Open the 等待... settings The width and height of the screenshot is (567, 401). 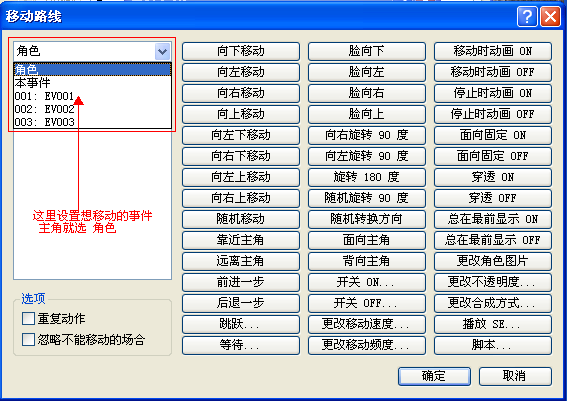[241, 345]
